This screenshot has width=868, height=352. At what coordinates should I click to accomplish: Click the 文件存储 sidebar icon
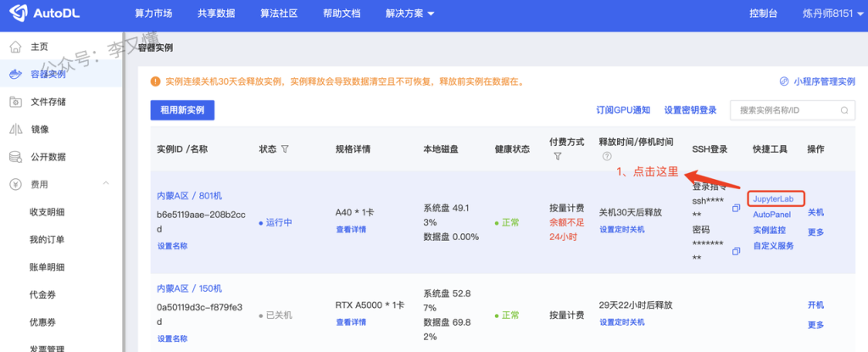pos(15,102)
